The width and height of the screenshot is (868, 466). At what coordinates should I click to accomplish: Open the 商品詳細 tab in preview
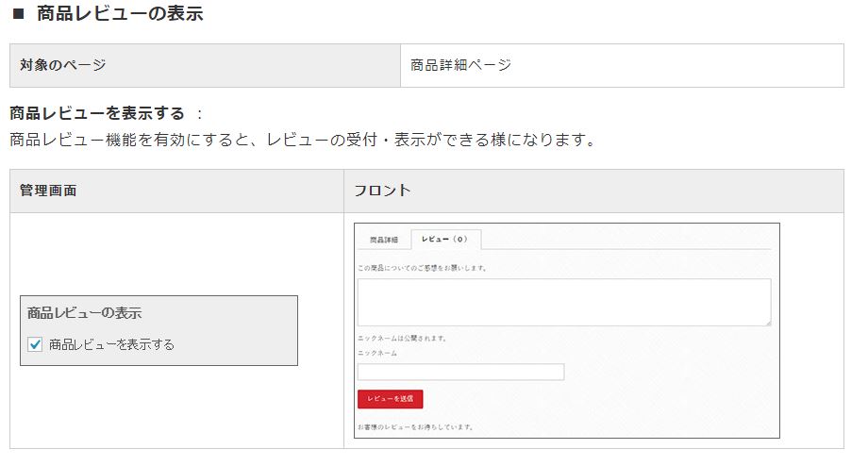pyautogui.click(x=384, y=240)
